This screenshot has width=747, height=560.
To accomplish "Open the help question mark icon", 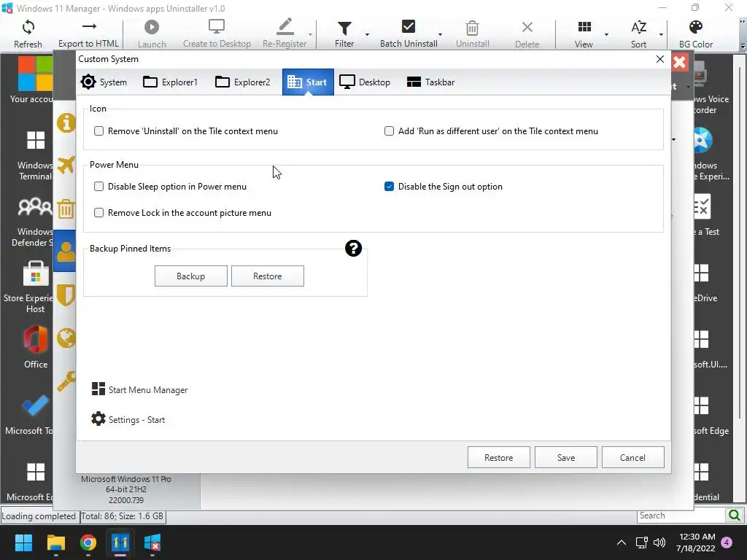I will (x=353, y=248).
